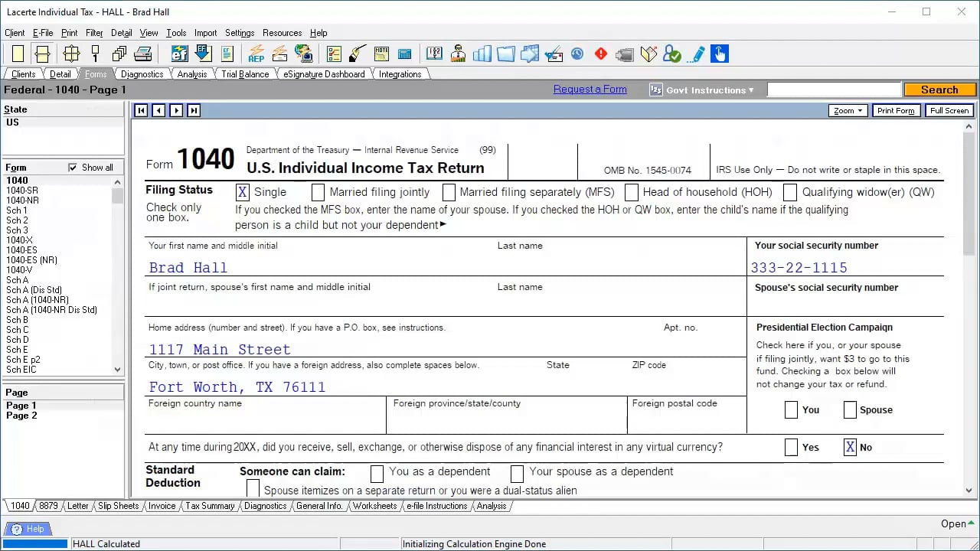Click the blue clock history icon
Image resolution: width=980 pixels, height=551 pixels.
(x=577, y=54)
